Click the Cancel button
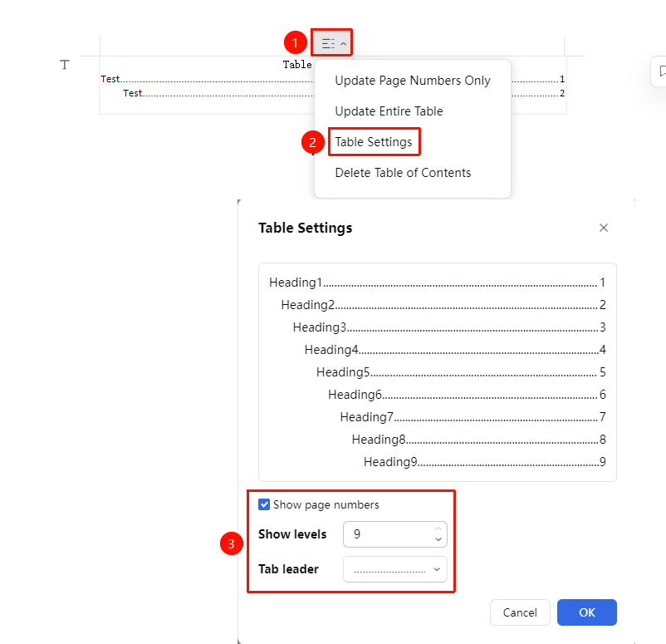 pos(520,612)
